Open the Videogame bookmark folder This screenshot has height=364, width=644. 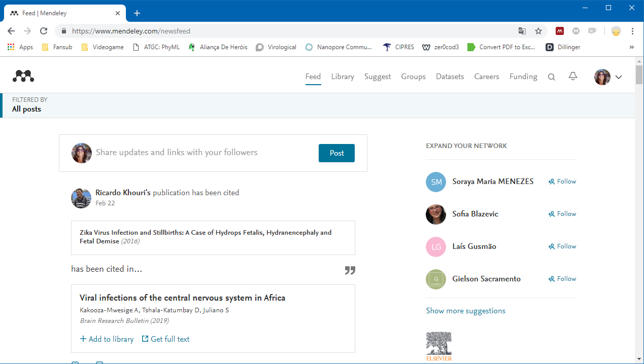tap(103, 47)
